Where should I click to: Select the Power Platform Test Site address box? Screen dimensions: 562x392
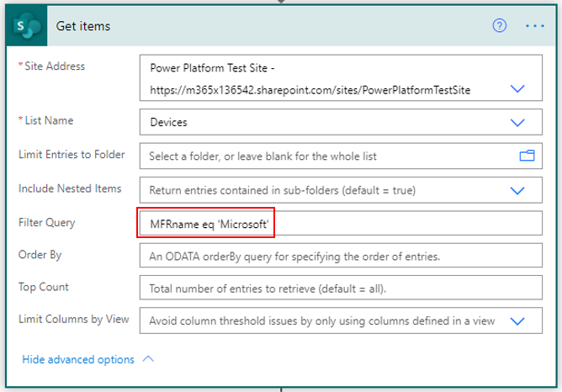pos(341,77)
